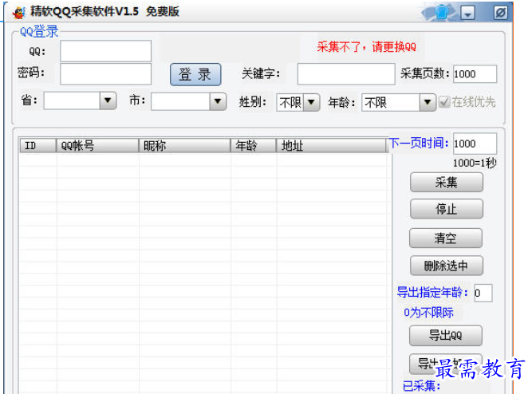Viewport: 532px width, 394px height.
Task: Open the title bar dropdown menu icon
Action: [x=467, y=14]
